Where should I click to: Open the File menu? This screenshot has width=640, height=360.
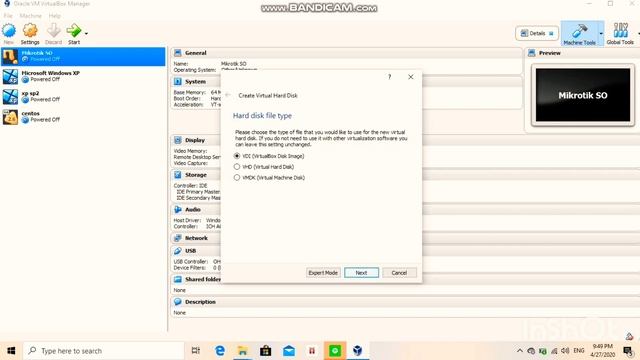pyautogui.click(x=8, y=16)
